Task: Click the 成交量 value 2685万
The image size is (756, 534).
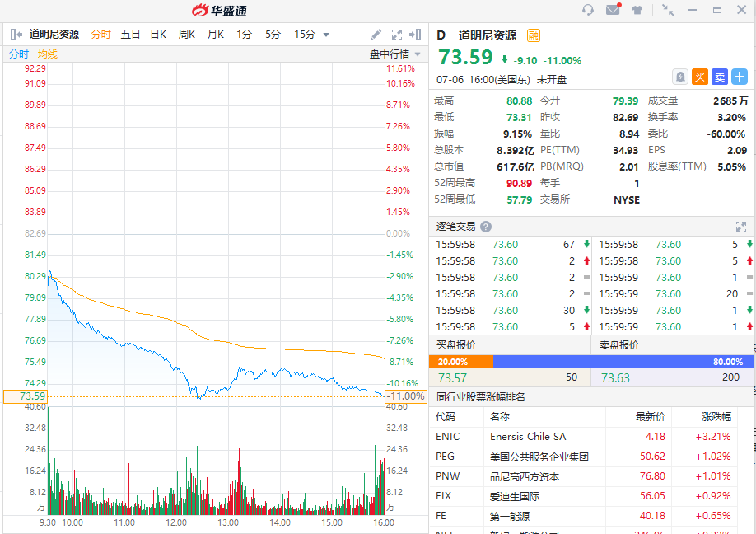Action: [730, 101]
